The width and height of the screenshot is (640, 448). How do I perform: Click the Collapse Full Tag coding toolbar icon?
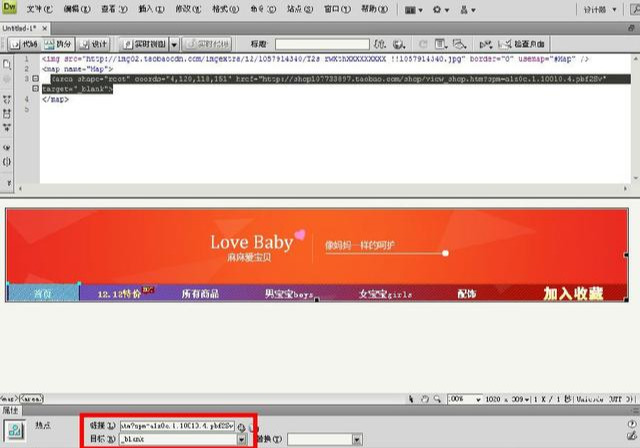pyautogui.click(x=7, y=99)
